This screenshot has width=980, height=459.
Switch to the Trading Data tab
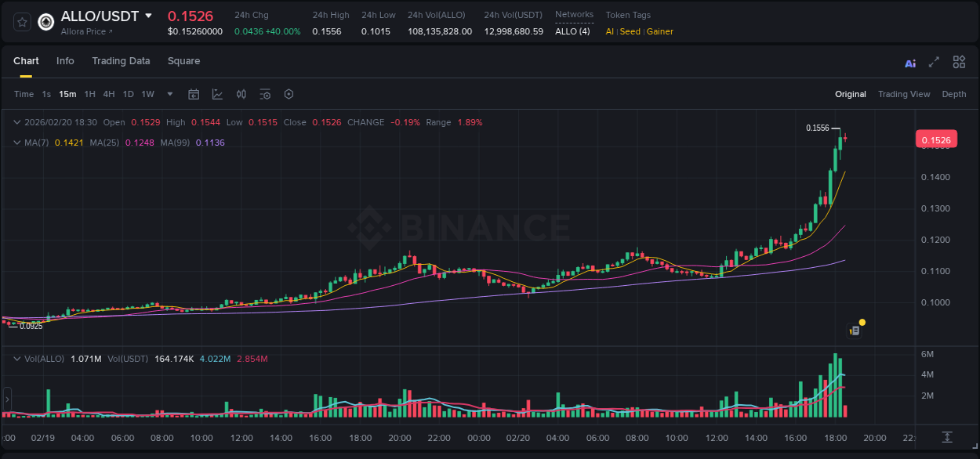click(121, 61)
